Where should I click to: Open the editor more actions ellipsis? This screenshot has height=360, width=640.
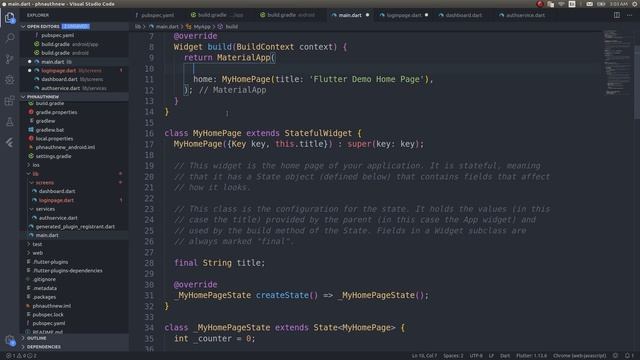coord(629,15)
